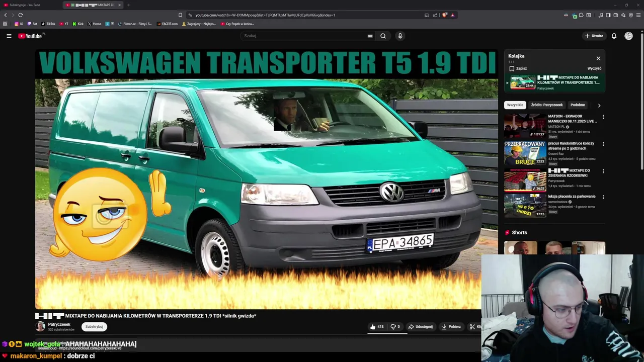The image size is (644, 362).
Task: Start voice search with microphone icon
Action: (x=400, y=36)
